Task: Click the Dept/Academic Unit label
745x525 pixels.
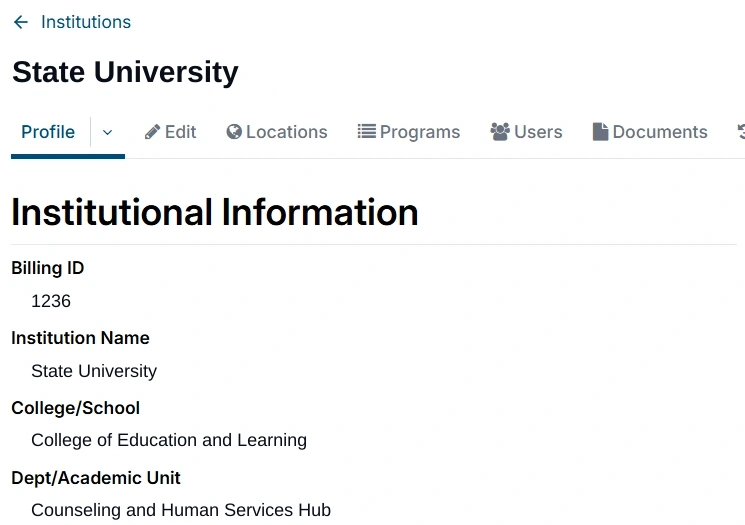Action: click(96, 478)
